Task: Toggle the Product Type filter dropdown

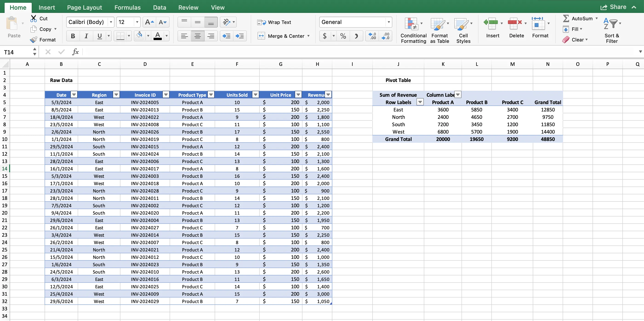Action: pyautogui.click(x=210, y=95)
